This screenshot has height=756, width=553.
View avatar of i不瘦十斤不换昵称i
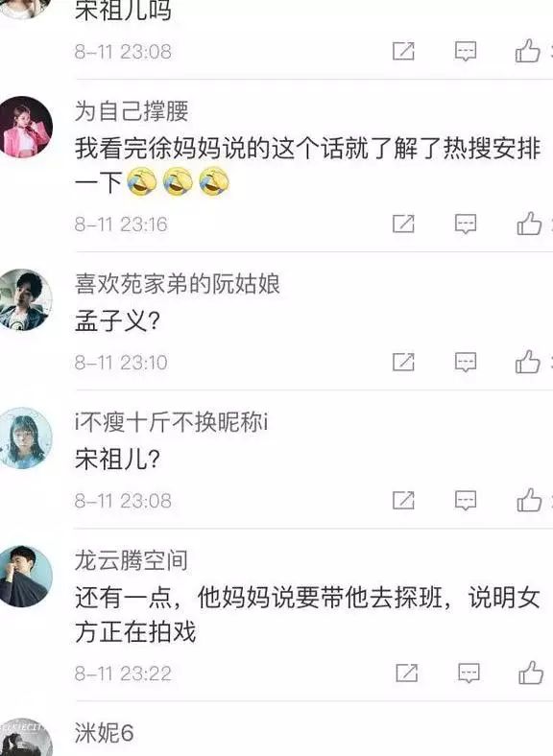point(26,437)
